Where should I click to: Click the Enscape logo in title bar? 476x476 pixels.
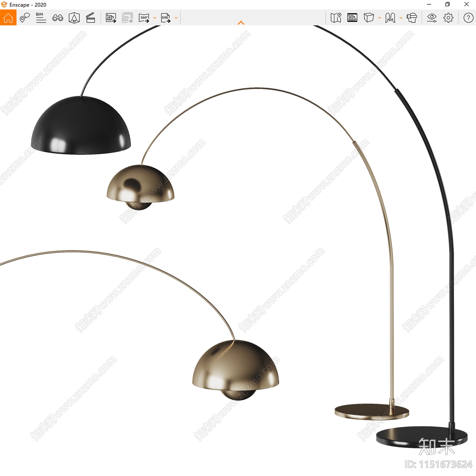click(x=4, y=4)
